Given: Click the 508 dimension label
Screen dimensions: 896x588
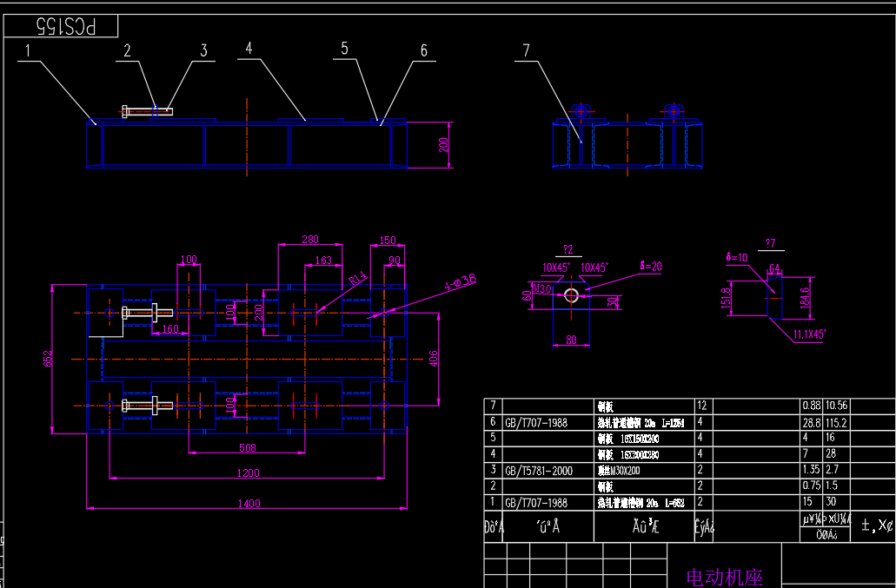Looking at the screenshot, I should click(x=248, y=447).
